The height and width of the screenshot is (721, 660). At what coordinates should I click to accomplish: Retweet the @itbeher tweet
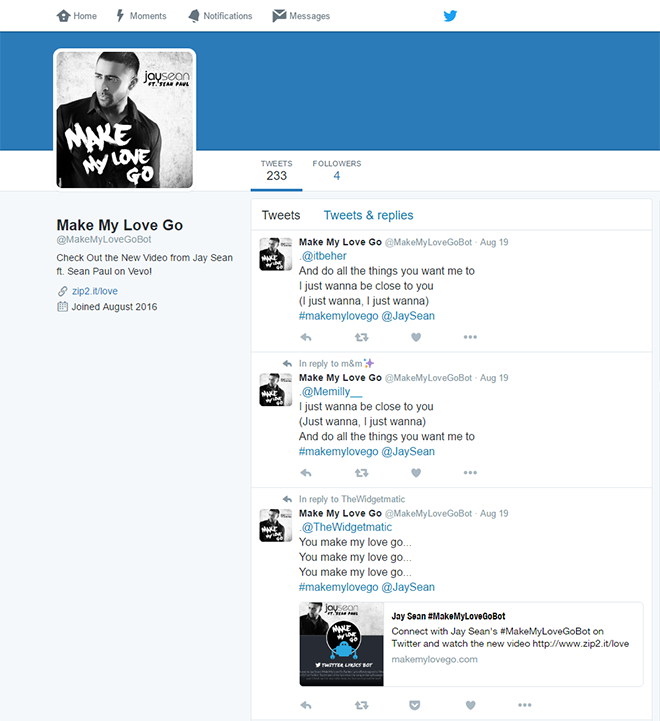(362, 338)
